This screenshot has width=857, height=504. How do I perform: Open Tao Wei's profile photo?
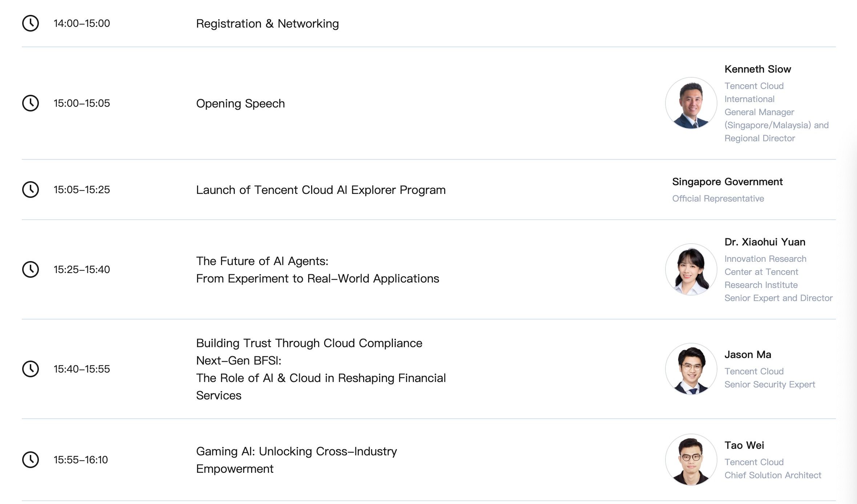pos(691,460)
